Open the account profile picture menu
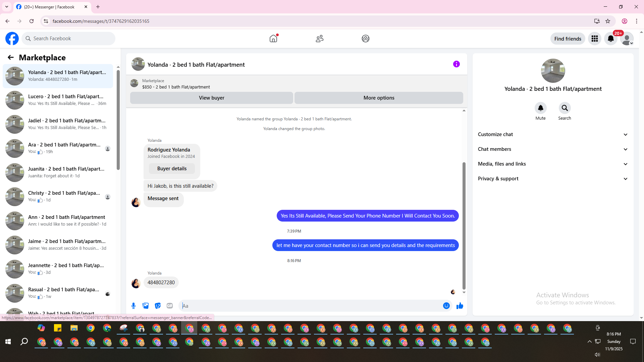This screenshot has height=362, width=644. [627, 39]
